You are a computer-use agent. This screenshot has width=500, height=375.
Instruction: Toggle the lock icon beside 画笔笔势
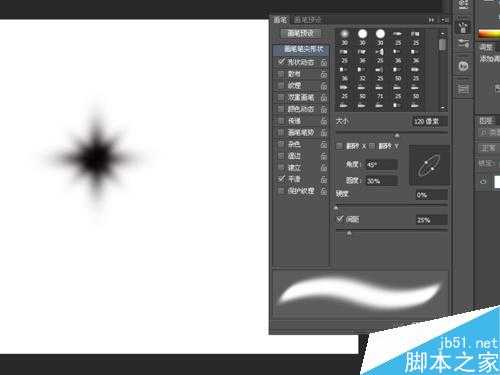tap(324, 132)
